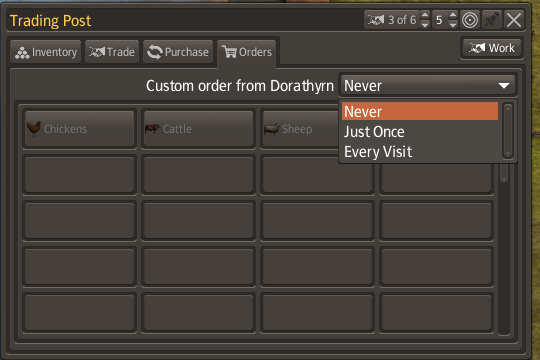Click the sheep icon in the orders grid
This screenshot has width=540, height=360.
click(272, 129)
